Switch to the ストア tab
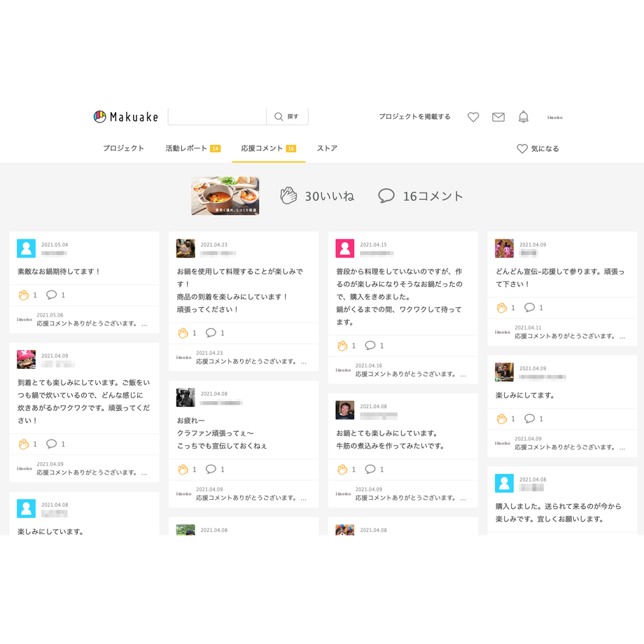Screen dimensions: 644x644 click(x=327, y=148)
